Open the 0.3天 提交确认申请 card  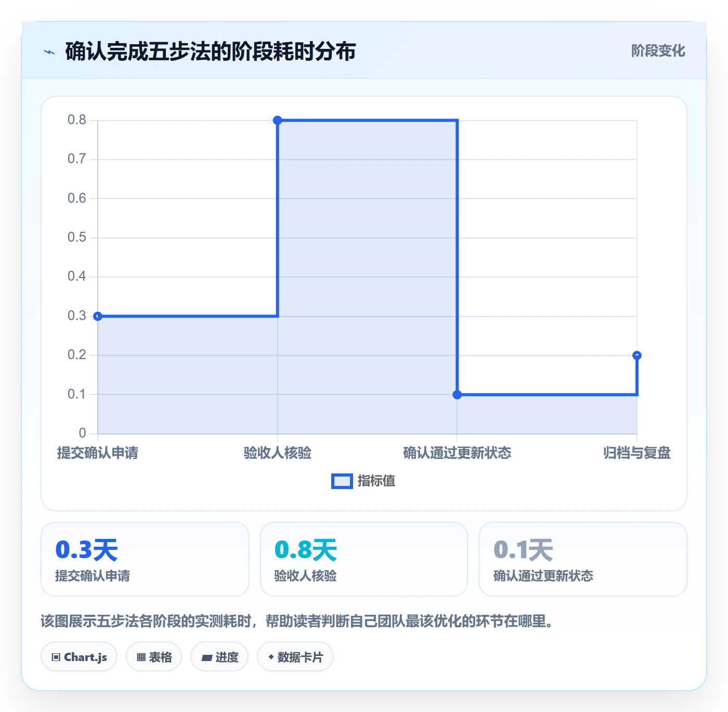[x=145, y=559]
